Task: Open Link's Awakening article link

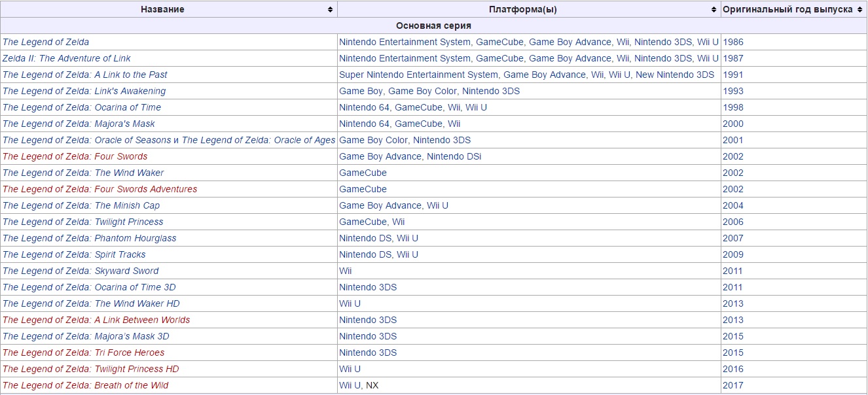Action: (84, 91)
